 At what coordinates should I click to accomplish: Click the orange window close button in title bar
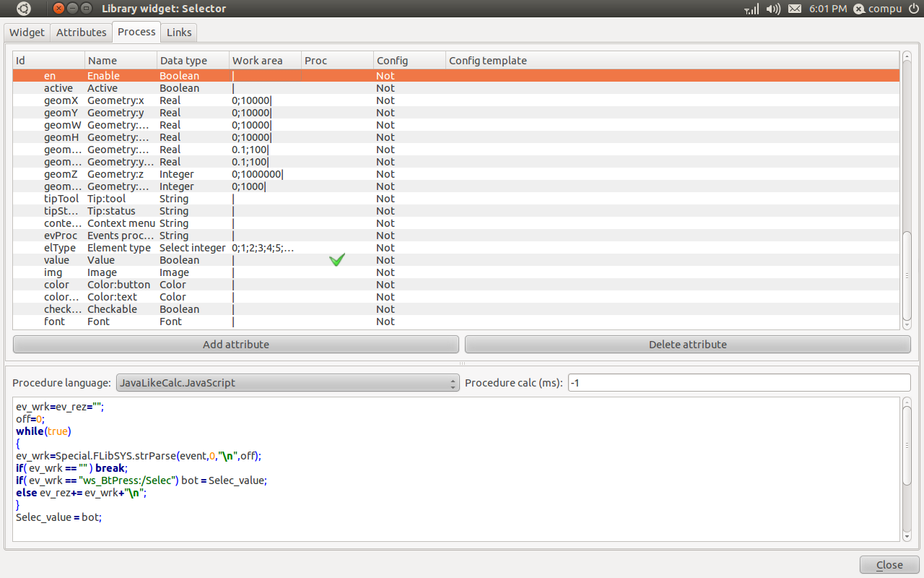(x=58, y=9)
